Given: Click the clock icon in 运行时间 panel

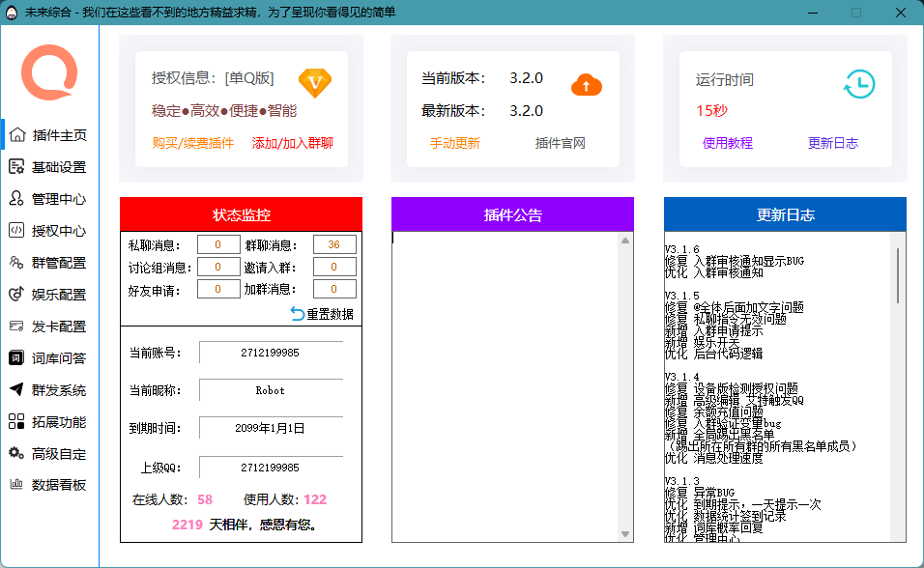Looking at the screenshot, I should tap(861, 84).
